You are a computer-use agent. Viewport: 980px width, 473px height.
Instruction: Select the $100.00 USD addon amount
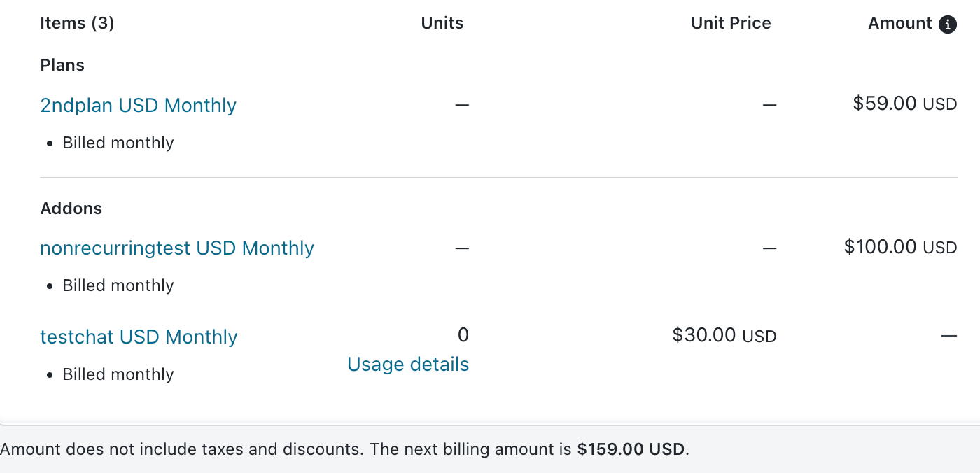900,247
